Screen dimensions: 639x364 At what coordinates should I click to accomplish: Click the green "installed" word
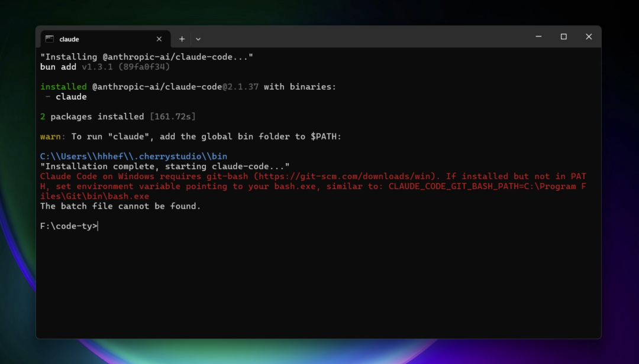[x=63, y=87]
